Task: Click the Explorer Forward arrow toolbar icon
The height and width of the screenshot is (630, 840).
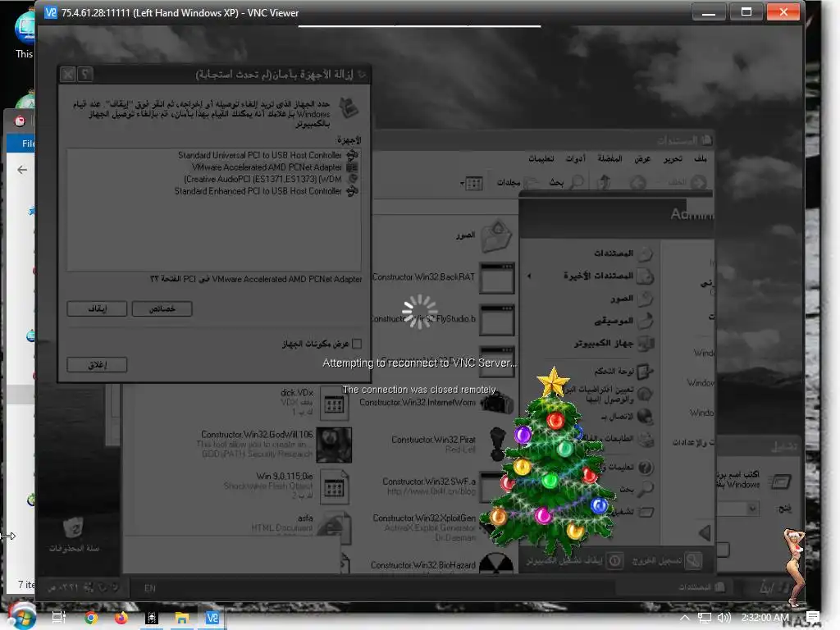Action: pyautogui.click(x=637, y=183)
